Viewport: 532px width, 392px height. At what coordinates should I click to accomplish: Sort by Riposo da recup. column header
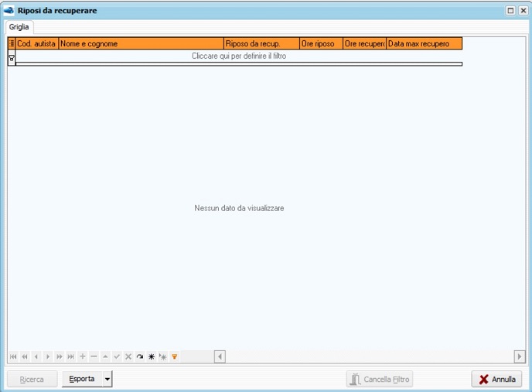tap(261, 43)
